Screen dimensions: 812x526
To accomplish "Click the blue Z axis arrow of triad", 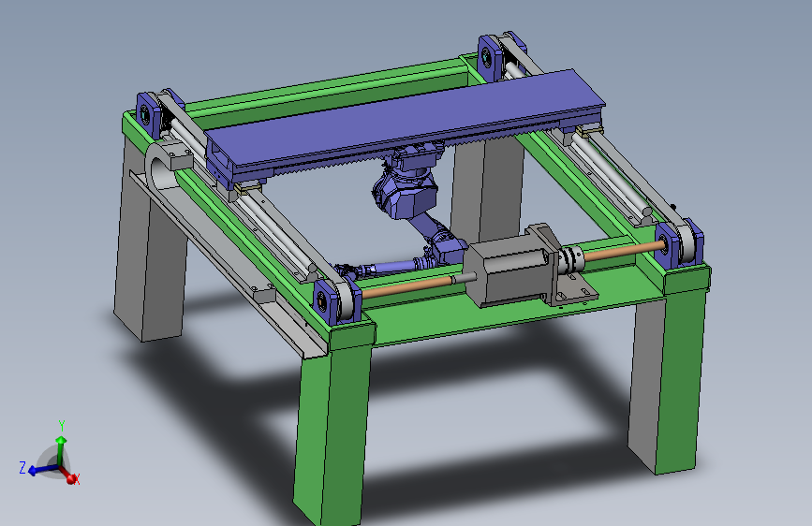I will tap(41, 470).
